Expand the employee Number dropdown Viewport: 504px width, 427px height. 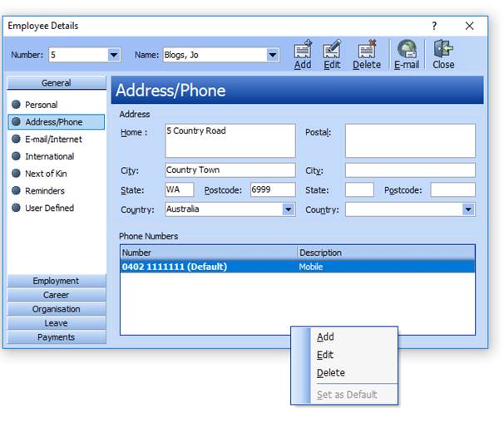tap(114, 55)
